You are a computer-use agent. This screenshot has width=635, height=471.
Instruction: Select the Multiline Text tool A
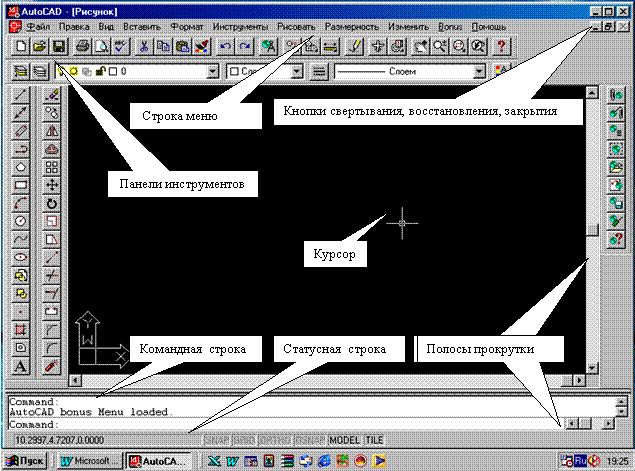[20, 367]
